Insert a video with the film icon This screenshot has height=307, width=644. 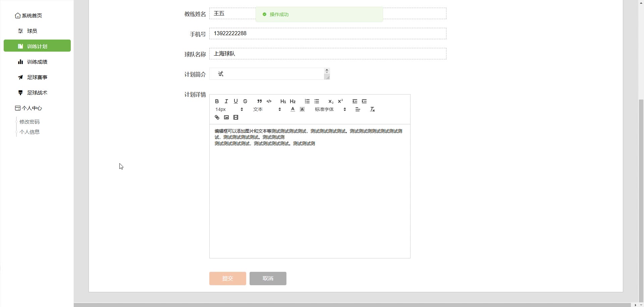[x=236, y=117]
